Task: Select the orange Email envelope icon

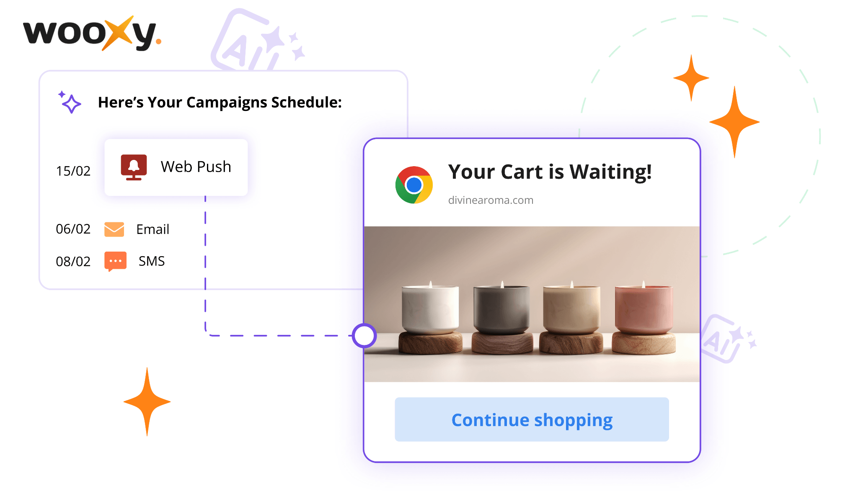Action: coord(114,229)
